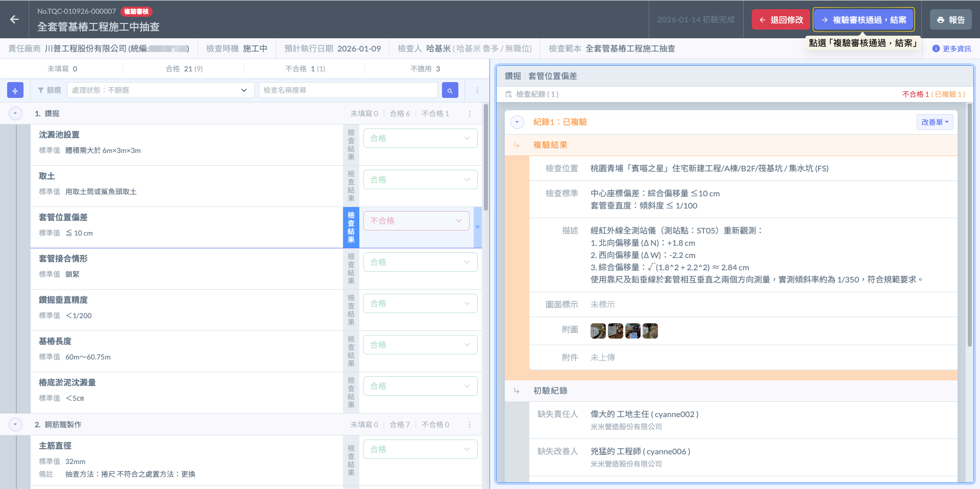The image size is (980, 489).
Task: Open three-dot menu for 鑽掘 section
Action: coord(470,114)
